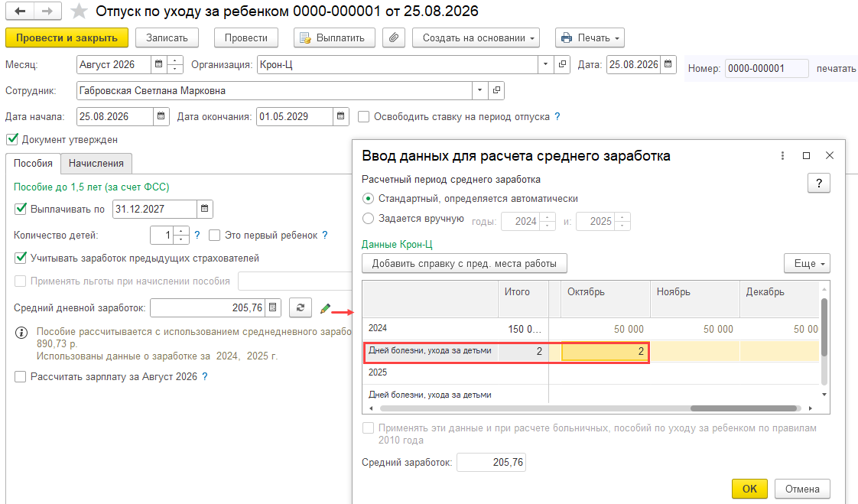Open the Сотрудник dropdown arrow
Image resolution: width=858 pixels, height=504 pixels.
pyautogui.click(x=479, y=90)
